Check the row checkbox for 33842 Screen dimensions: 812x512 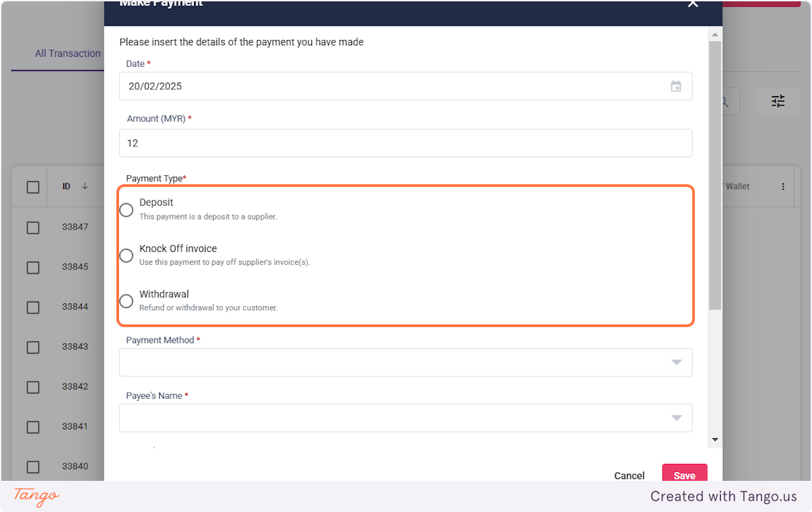(32, 387)
